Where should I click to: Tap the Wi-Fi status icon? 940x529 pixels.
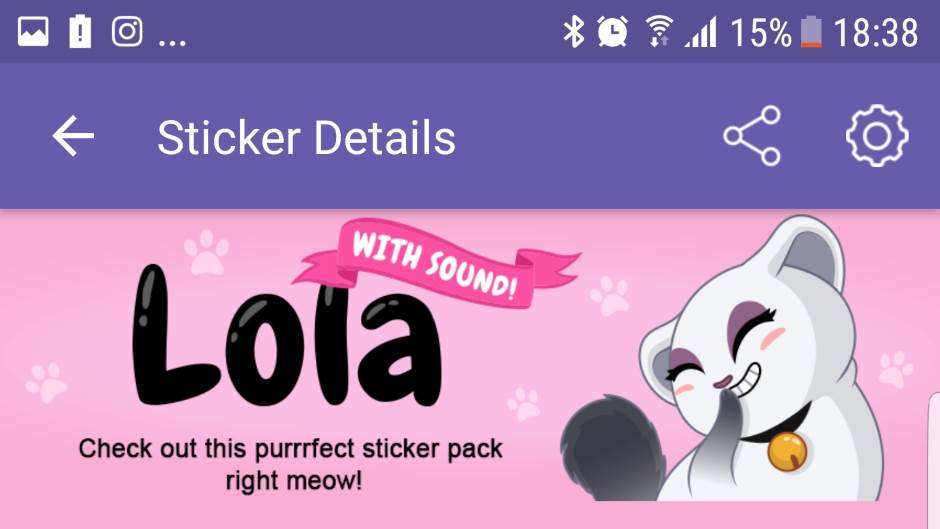658,32
